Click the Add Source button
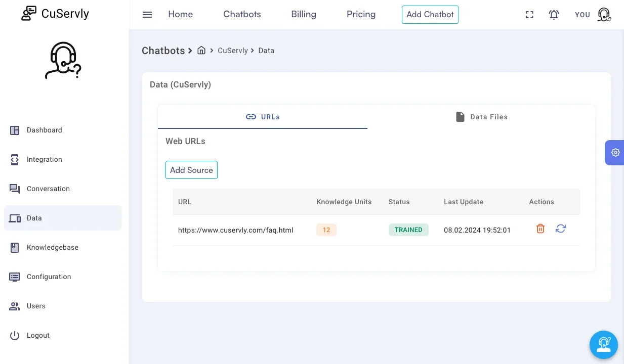Viewport: 624px width, 364px height. tap(191, 170)
